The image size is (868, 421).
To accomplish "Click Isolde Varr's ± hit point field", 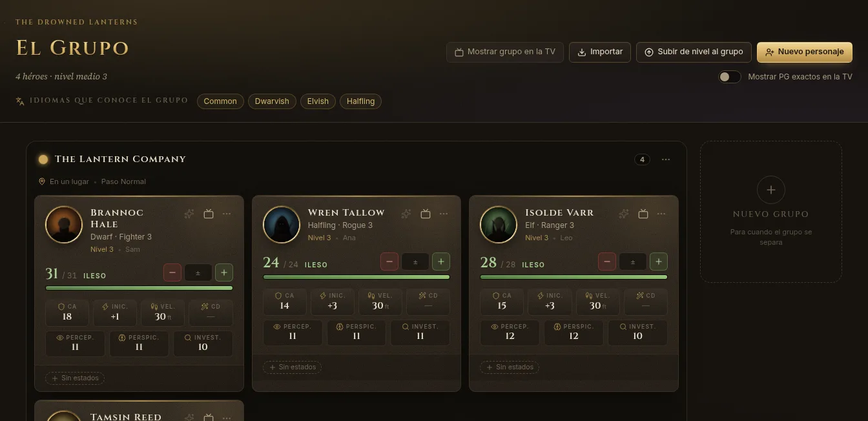I will (633, 262).
